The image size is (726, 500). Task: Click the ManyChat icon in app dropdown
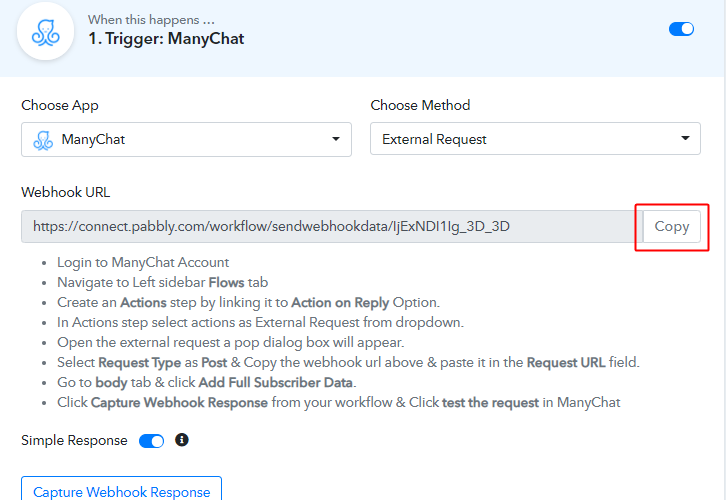43,140
